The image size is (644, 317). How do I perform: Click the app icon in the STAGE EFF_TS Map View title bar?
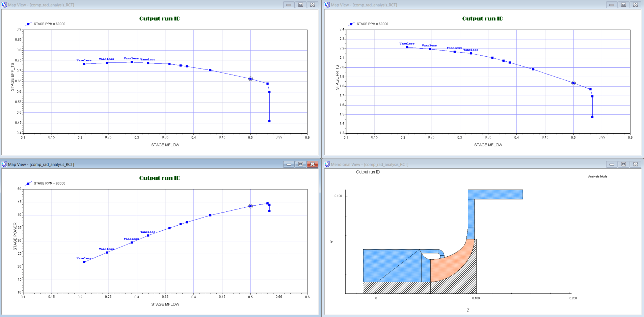click(4, 5)
